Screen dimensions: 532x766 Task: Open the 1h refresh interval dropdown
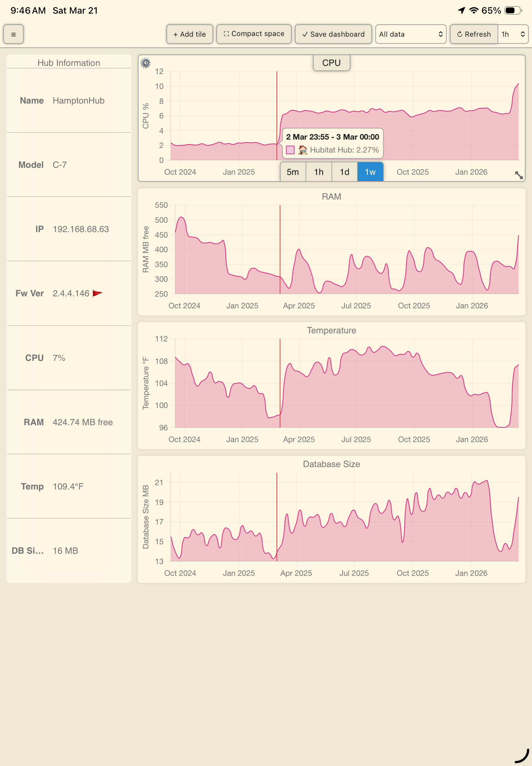513,34
